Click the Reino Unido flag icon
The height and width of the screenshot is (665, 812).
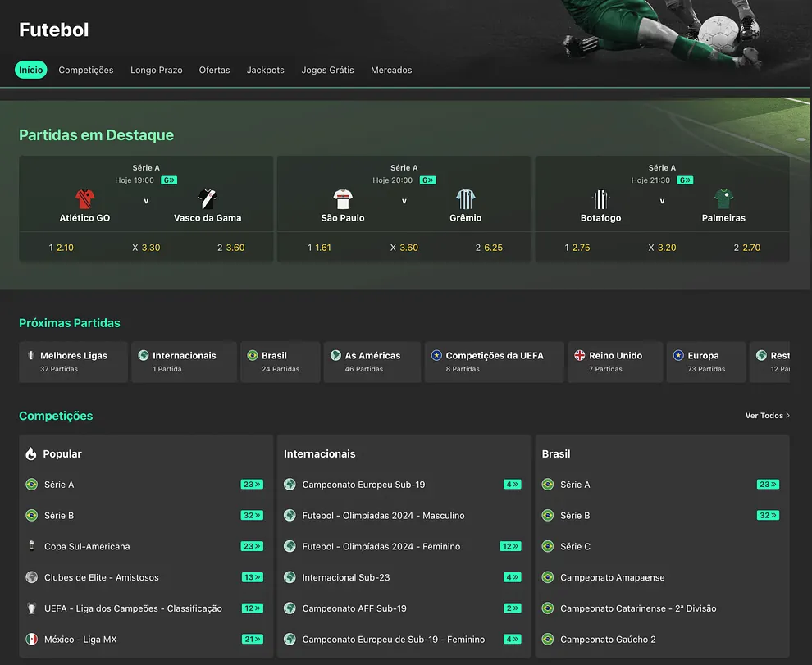[x=580, y=355]
